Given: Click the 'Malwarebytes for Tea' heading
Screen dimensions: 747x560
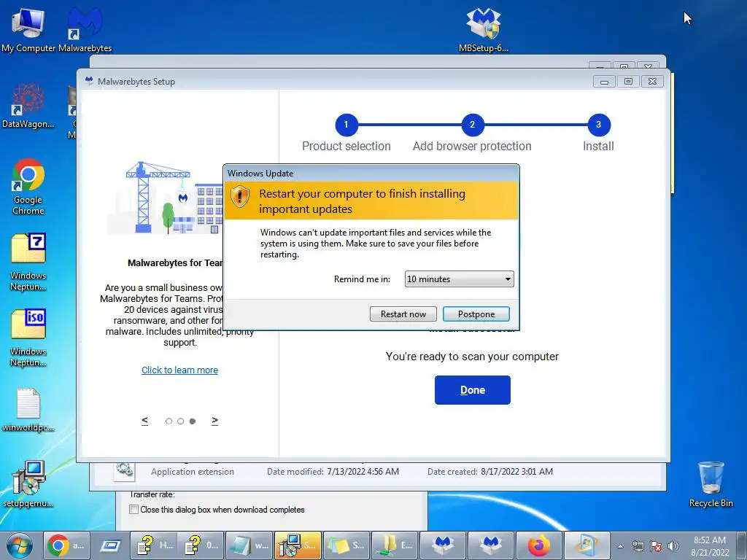Looking at the screenshot, I should (175, 262).
